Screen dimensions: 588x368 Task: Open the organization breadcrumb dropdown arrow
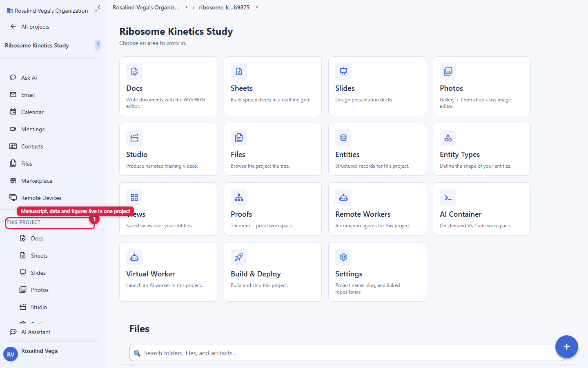[187, 7]
